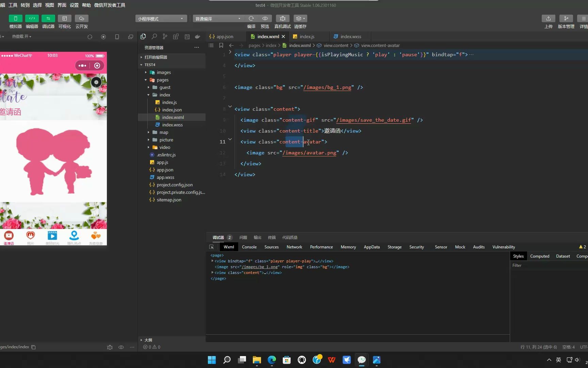Click the upload icon
Screen dimensions: 588x368
click(x=548, y=18)
